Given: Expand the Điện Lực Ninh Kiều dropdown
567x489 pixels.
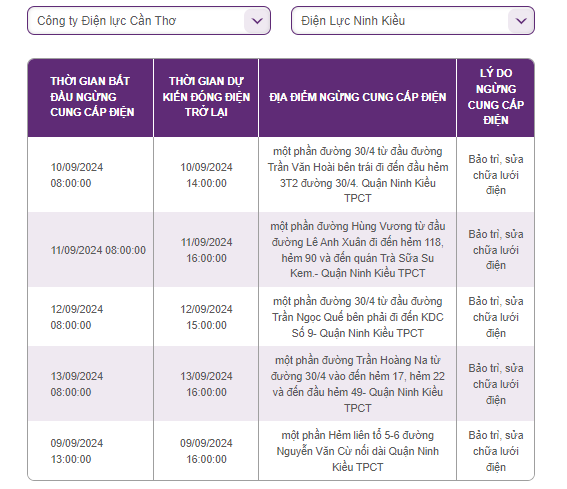Looking at the screenshot, I should [413, 21].
